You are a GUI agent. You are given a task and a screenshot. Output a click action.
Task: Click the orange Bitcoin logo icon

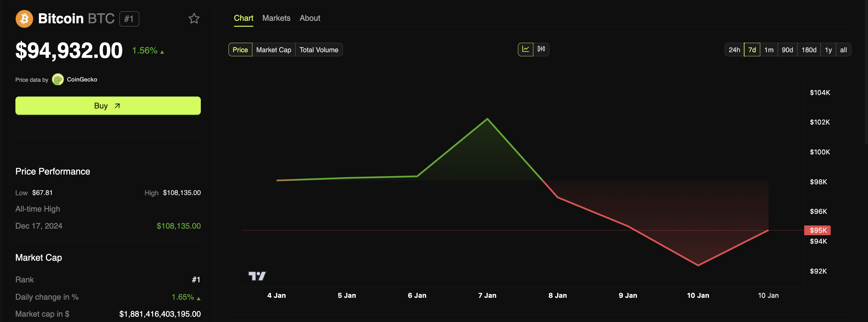click(24, 19)
